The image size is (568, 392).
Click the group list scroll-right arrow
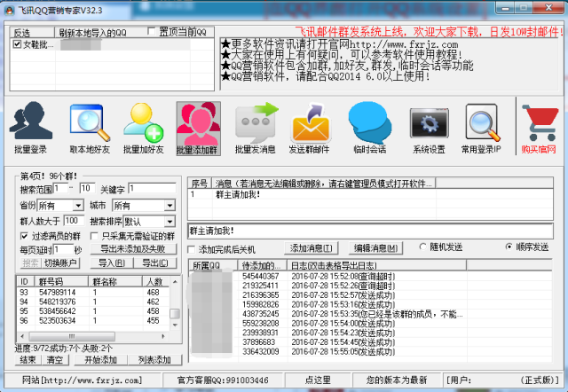[x=163, y=336]
